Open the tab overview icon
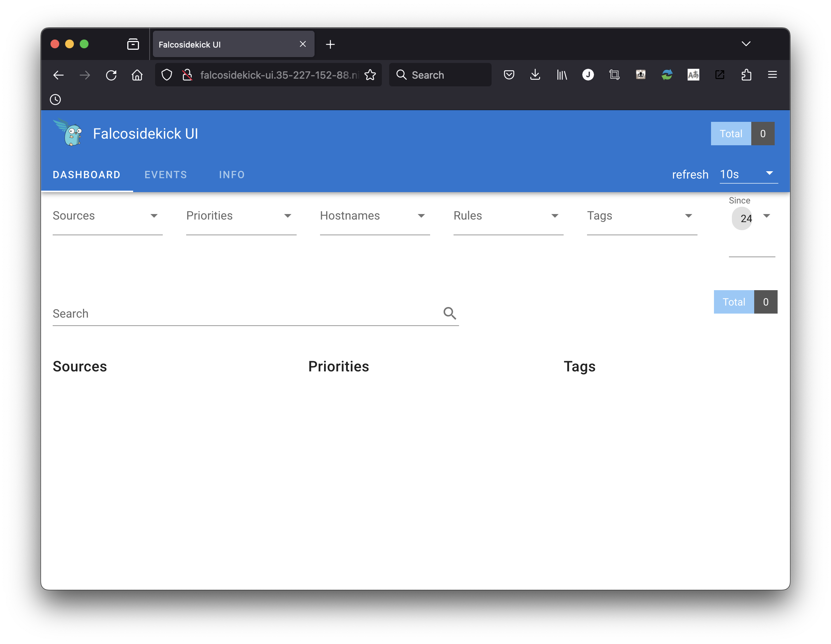831x644 pixels. 133,44
